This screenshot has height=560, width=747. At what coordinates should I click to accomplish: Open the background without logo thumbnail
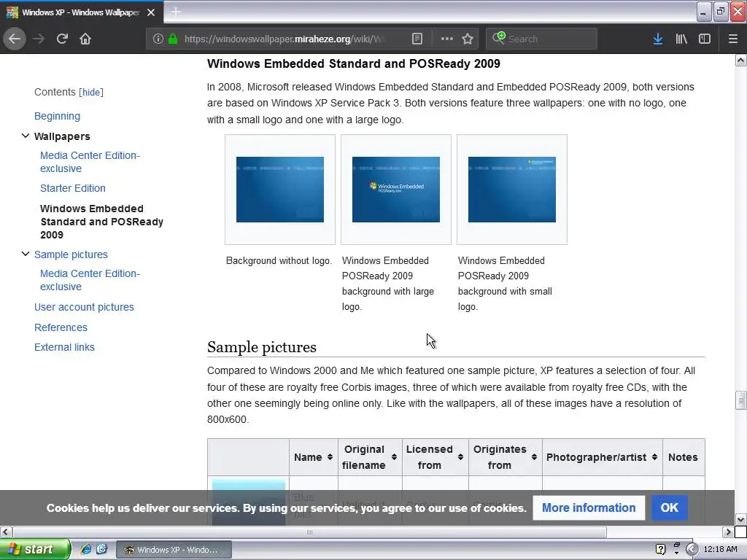(x=280, y=190)
